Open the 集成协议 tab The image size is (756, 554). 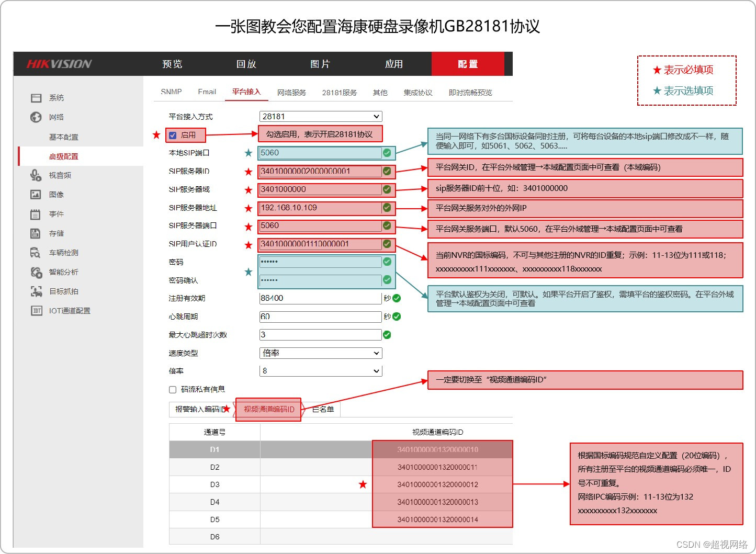418,93
